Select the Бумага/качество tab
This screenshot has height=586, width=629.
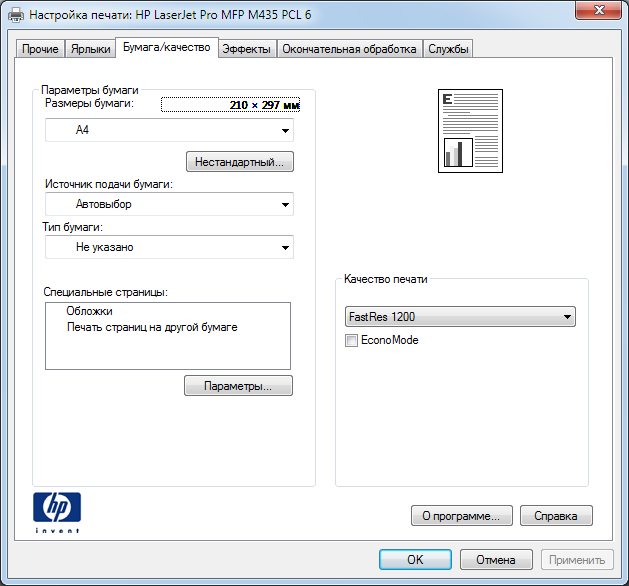166,47
